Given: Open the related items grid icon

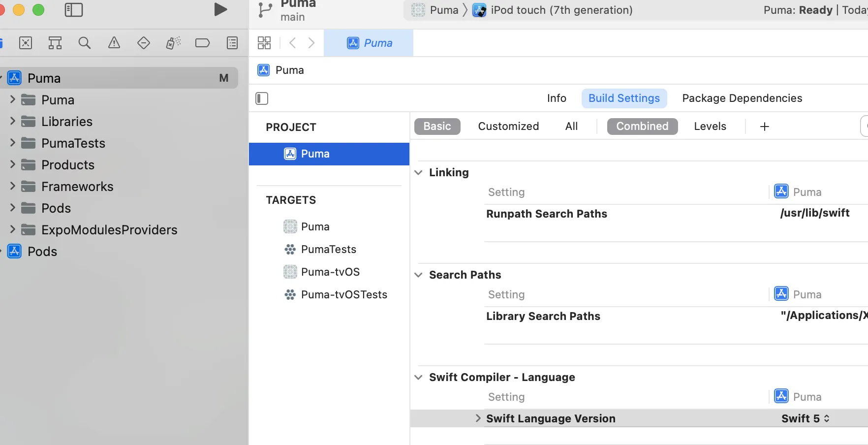Looking at the screenshot, I should tap(264, 43).
